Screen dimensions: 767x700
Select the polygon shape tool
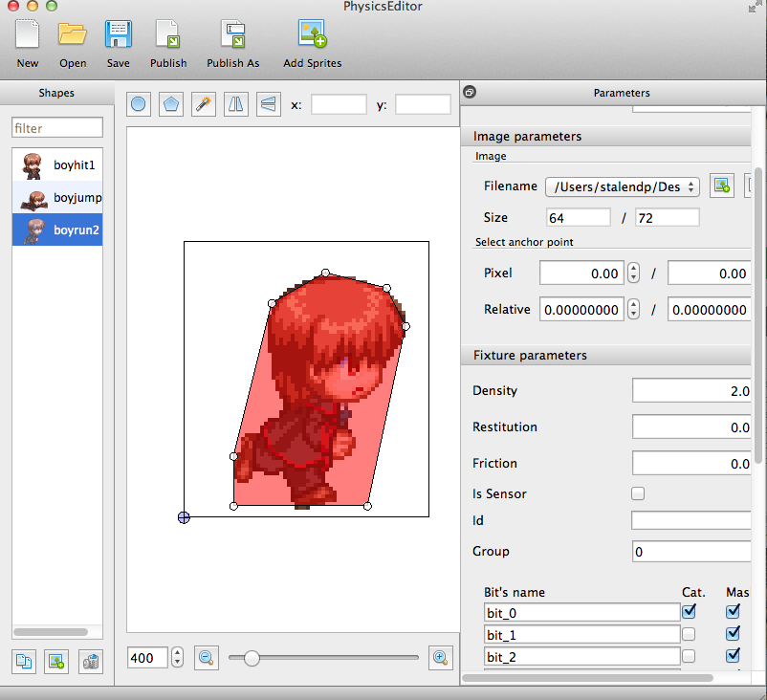[171, 104]
